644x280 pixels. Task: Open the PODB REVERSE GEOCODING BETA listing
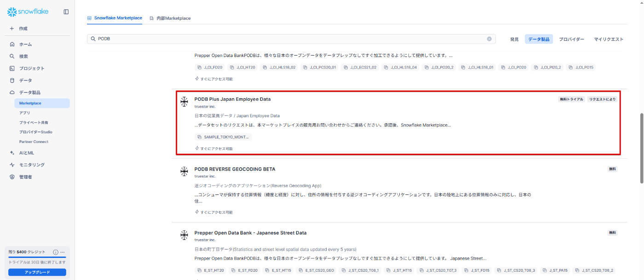(235, 169)
